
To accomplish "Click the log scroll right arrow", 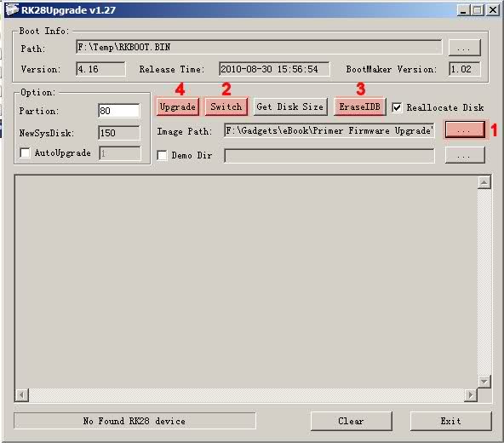I will click(471, 394).
